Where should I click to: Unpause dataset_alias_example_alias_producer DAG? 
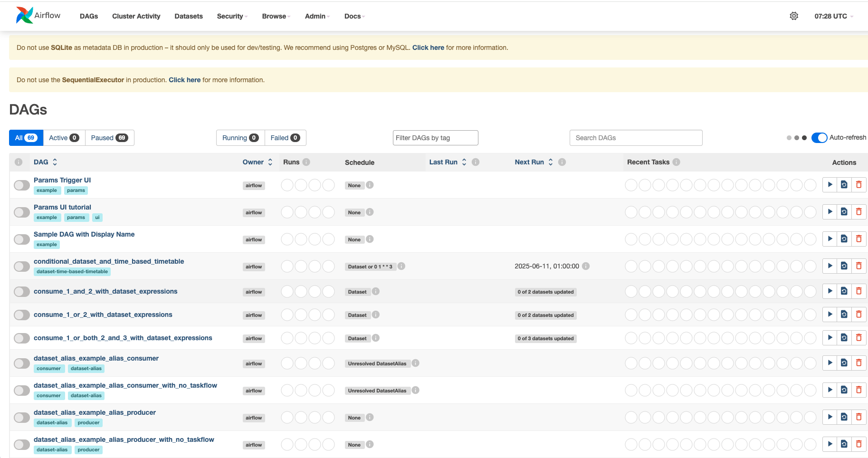(x=22, y=418)
